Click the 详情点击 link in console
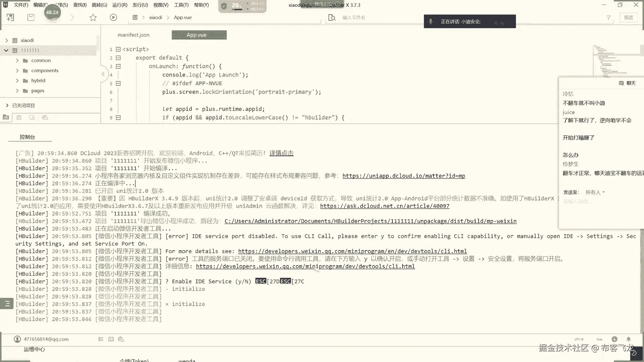This screenshot has height=362, width=644. pyautogui.click(x=281, y=153)
